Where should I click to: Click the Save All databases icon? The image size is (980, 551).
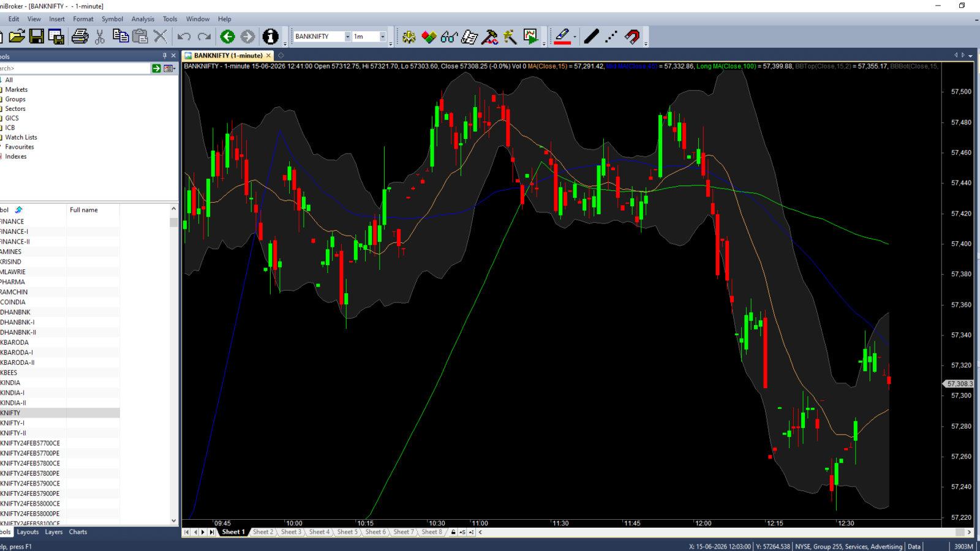56,37
